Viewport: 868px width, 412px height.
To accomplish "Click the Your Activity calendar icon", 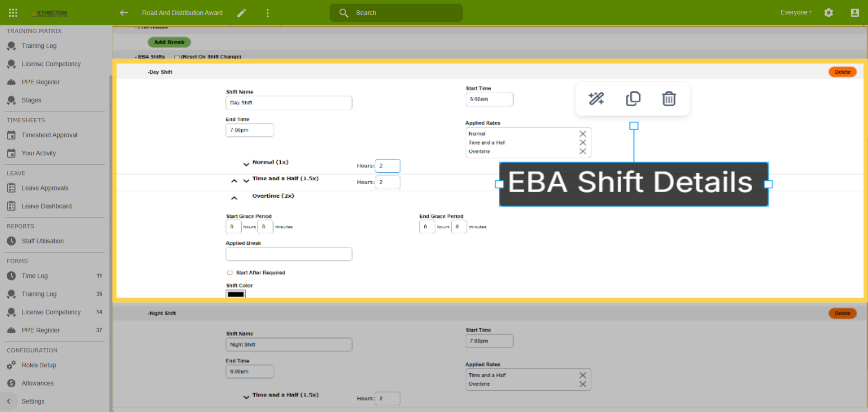I will 12,153.
